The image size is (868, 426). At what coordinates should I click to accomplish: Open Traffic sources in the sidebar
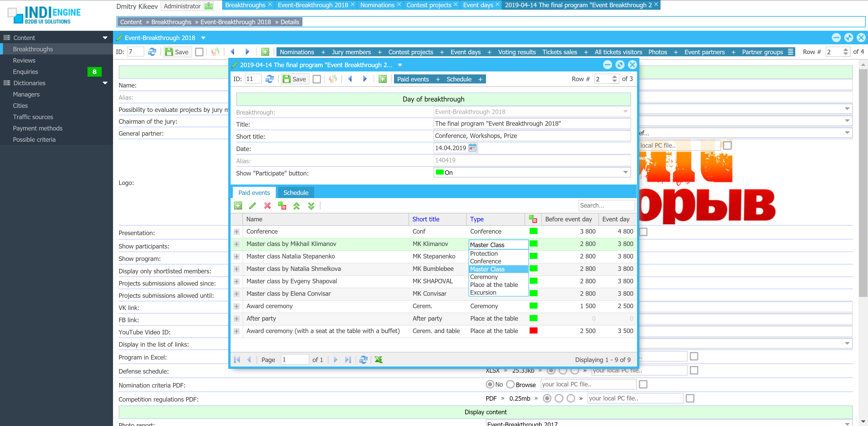tap(33, 117)
